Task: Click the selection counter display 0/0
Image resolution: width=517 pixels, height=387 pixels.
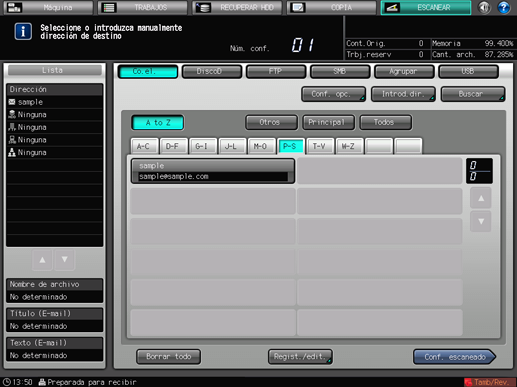Action: [x=479, y=171]
